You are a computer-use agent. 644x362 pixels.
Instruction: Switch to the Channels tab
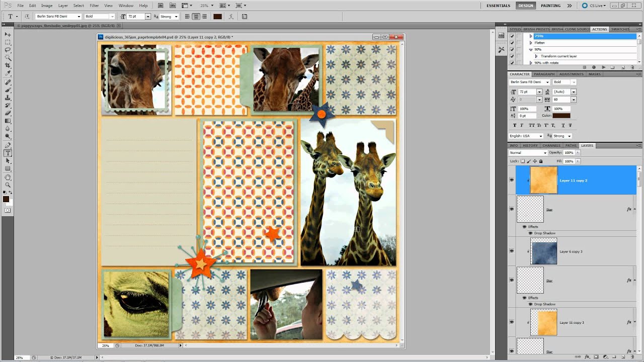[x=551, y=146]
